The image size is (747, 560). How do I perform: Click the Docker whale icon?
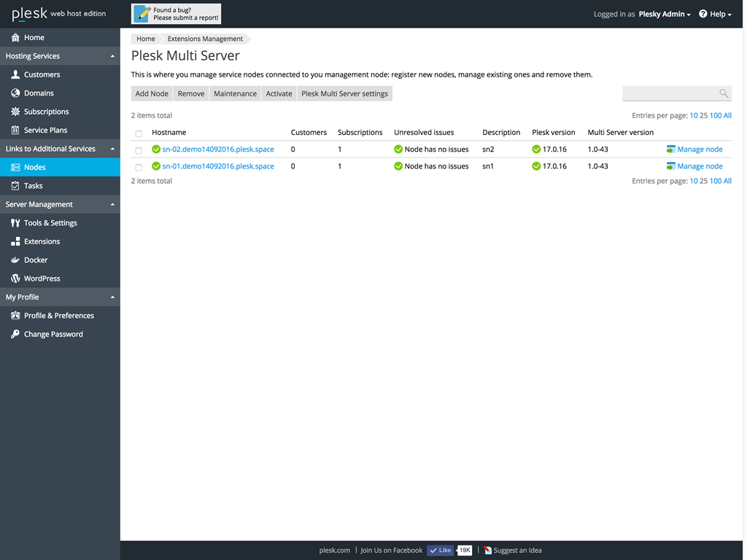coord(15,260)
